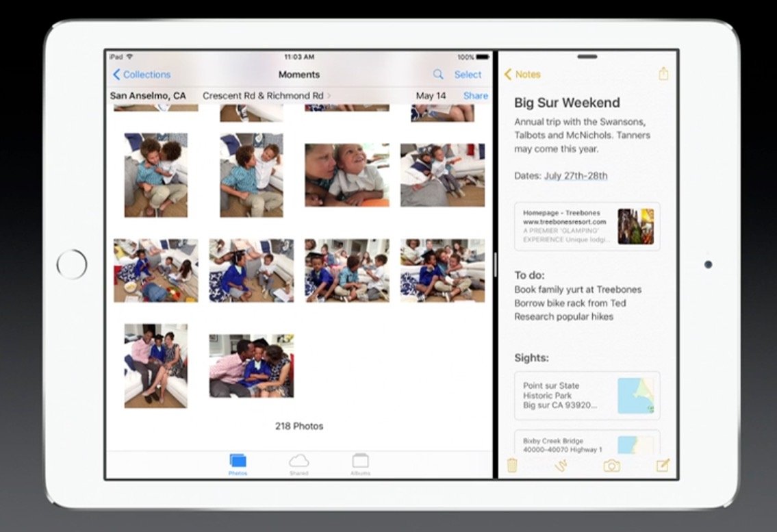This screenshot has height=532, width=777.
Task: Open the portrait photo of the family on the white sofa
Action: 156,366
